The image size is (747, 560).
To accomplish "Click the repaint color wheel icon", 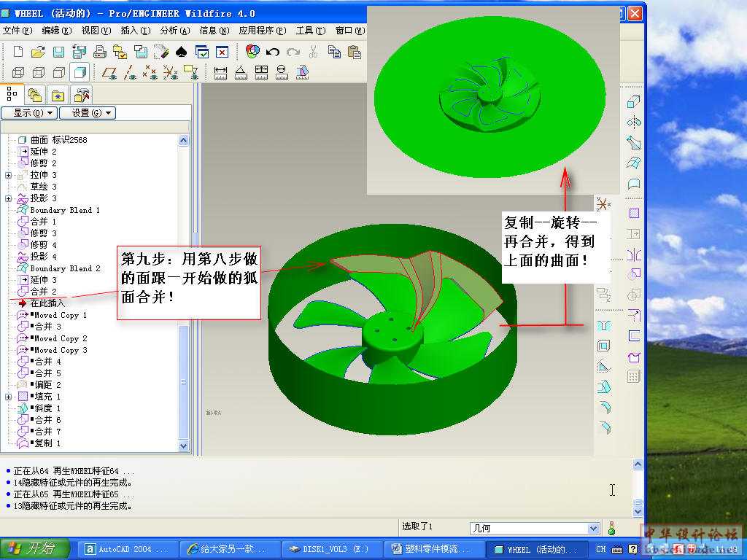I will tap(252, 52).
